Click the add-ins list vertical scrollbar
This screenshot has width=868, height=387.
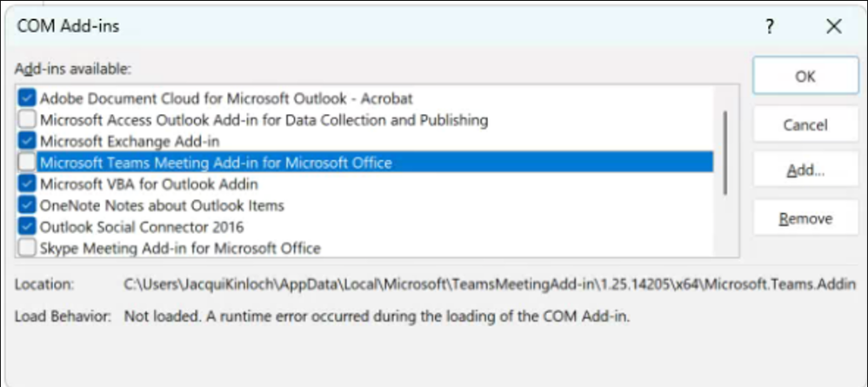726,152
